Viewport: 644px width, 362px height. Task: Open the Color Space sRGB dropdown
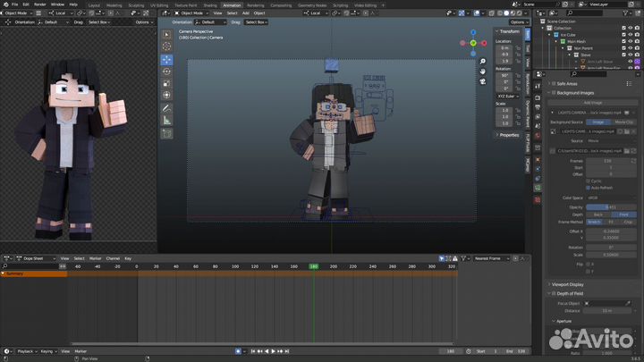point(611,198)
